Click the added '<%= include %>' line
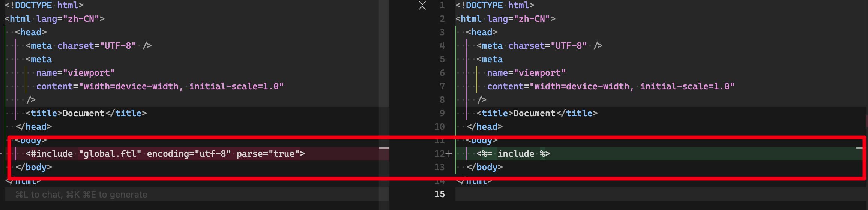Screen dimensions: 868x210 coord(513,154)
